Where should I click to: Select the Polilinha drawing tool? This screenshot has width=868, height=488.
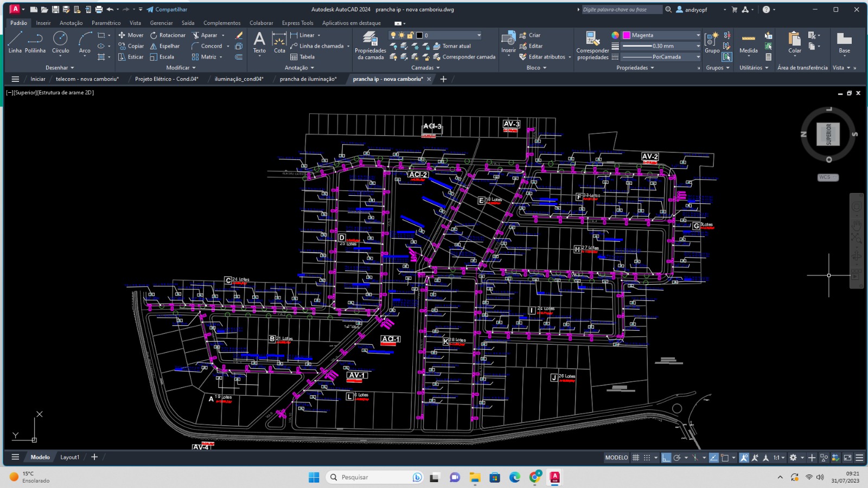click(x=35, y=42)
